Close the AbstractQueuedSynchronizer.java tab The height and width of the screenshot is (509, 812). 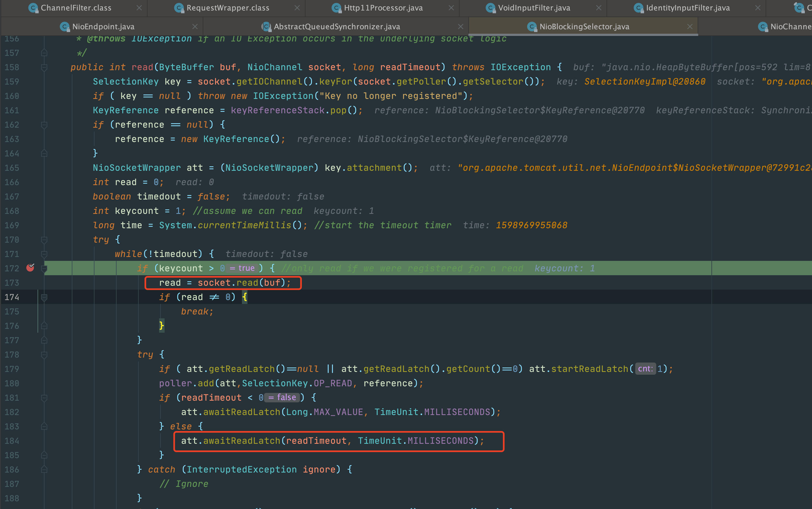(x=461, y=27)
